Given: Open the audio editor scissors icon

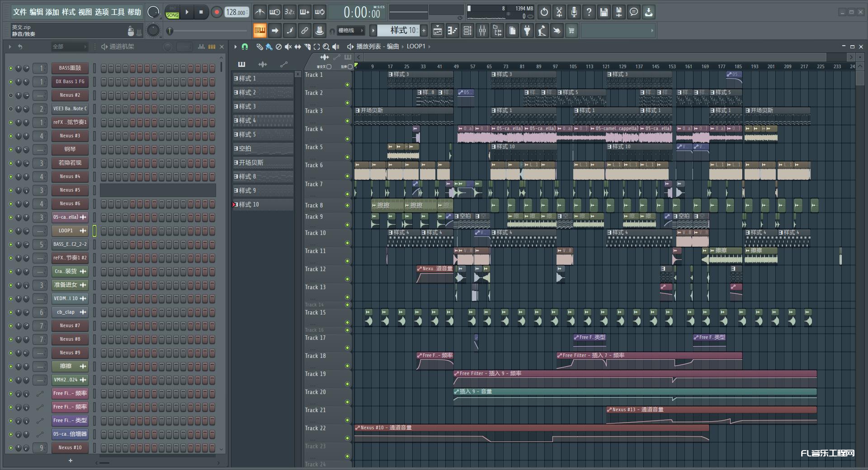Looking at the screenshot, I should 559,12.
